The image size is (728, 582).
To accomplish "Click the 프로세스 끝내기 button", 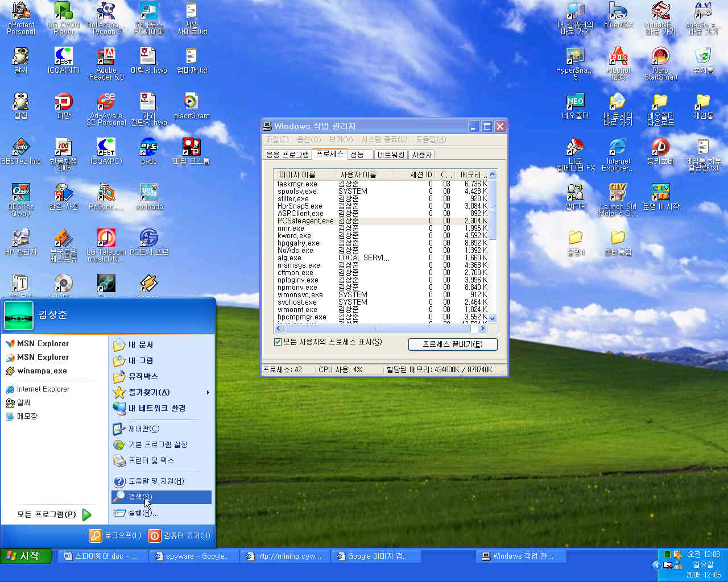I will click(x=452, y=344).
